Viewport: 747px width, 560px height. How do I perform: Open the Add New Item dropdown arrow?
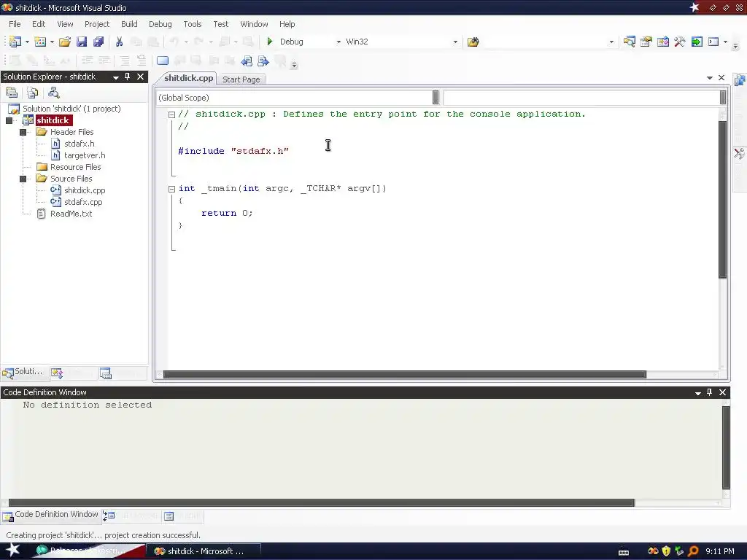pyautogui.click(x=52, y=42)
